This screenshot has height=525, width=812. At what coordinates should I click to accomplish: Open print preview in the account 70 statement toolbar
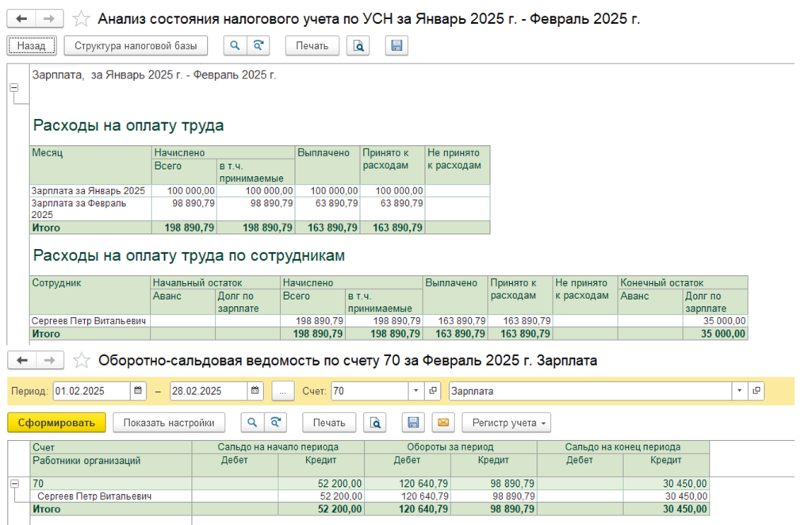pos(375,423)
